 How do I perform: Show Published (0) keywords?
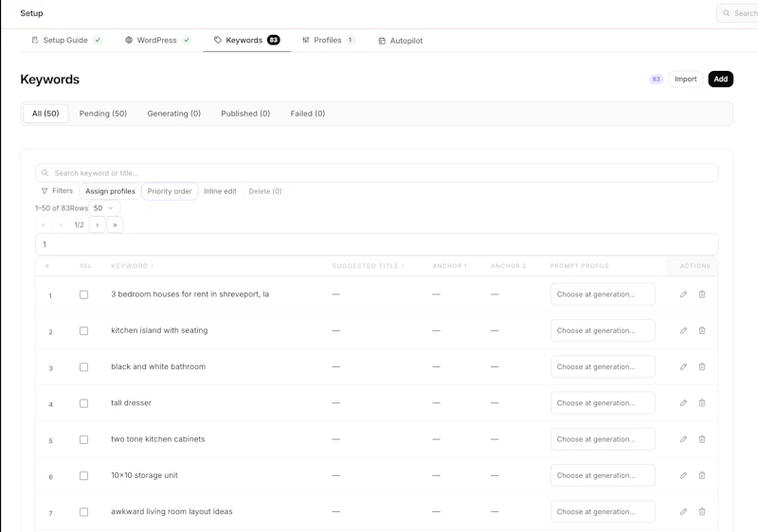245,114
